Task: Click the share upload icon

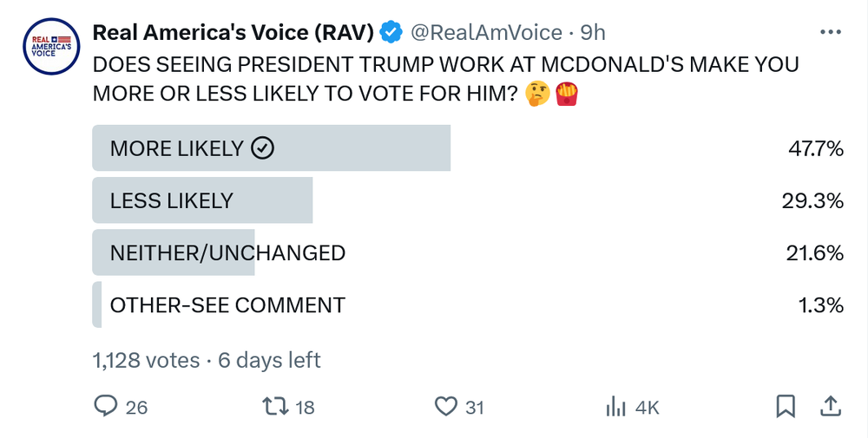Action: click(x=830, y=406)
